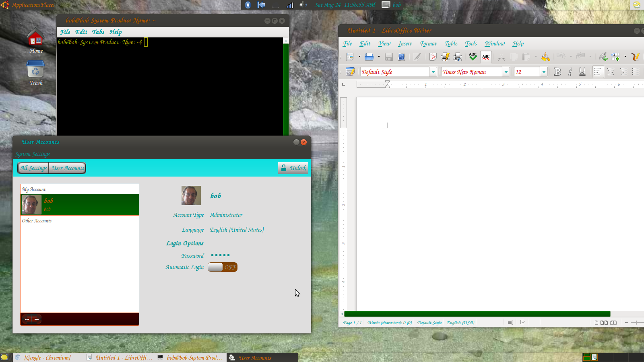
Task: Open the Trash desktop icon
Action: pyautogui.click(x=36, y=73)
